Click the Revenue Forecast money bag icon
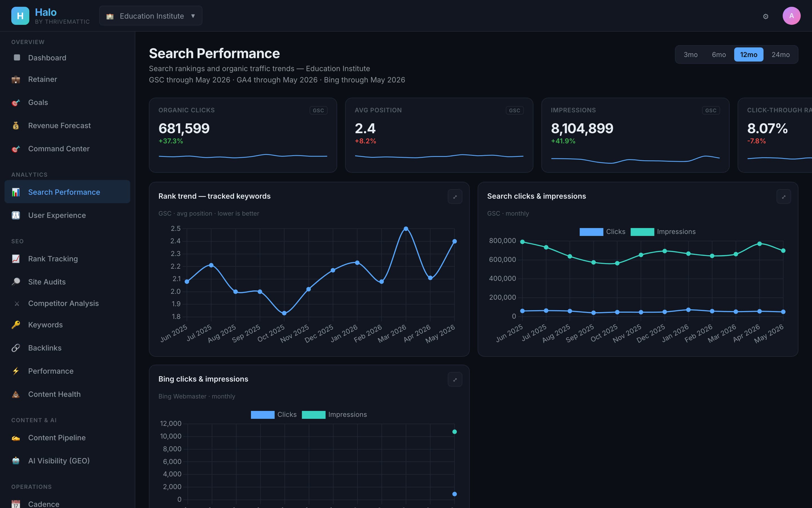The width and height of the screenshot is (812, 508). (16, 126)
